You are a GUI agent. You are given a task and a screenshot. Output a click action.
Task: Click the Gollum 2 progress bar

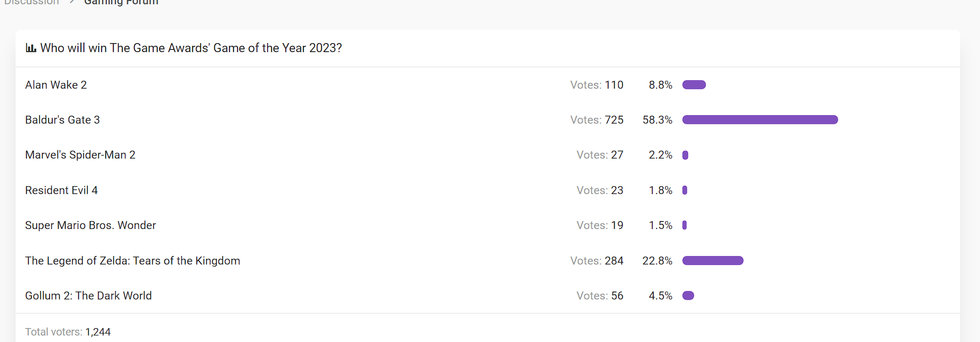[x=688, y=296]
